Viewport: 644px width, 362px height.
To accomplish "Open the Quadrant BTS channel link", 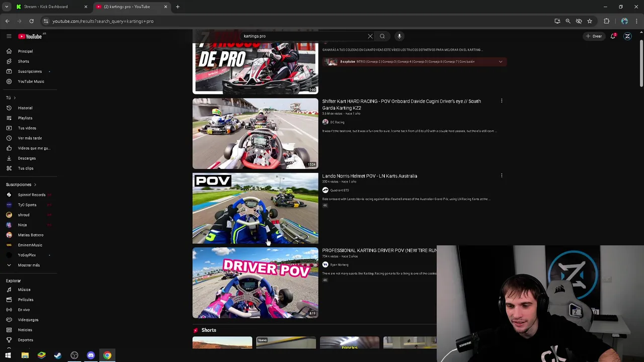I will pyautogui.click(x=339, y=190).
